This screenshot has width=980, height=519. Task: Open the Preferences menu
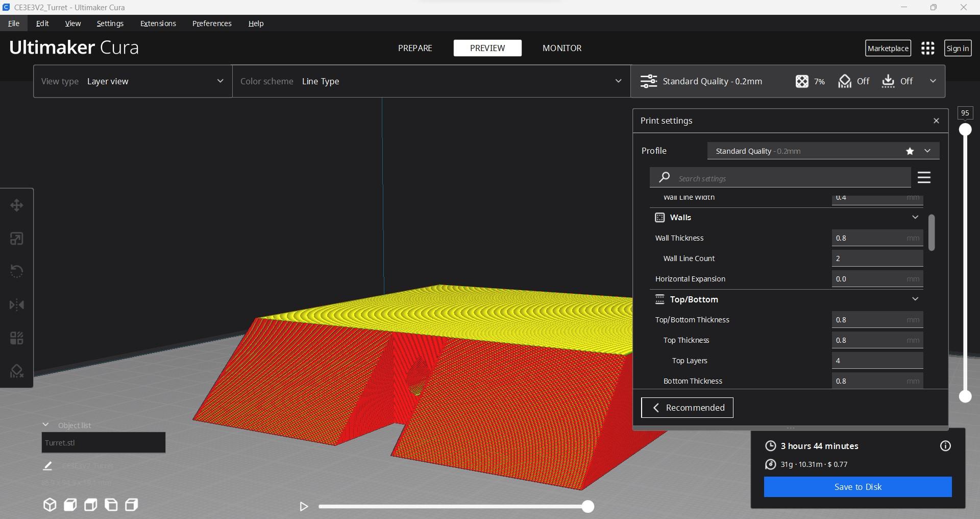click(212, 23)
